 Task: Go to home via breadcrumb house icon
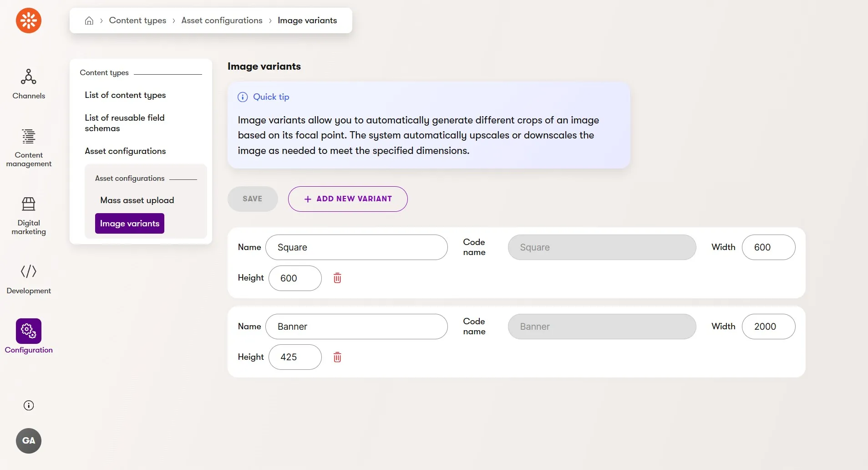point(89,20)
